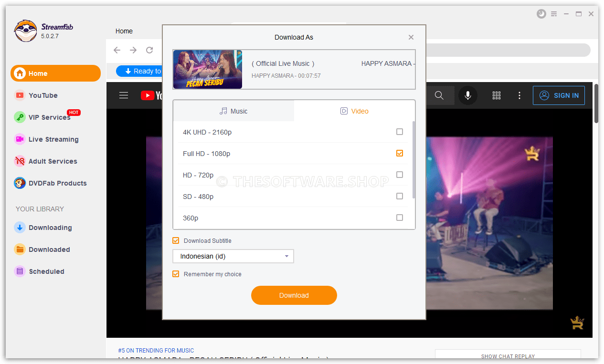Click the crown watermark icon on video
This screenshot has height=364, width=604.
tap(532, 153)
